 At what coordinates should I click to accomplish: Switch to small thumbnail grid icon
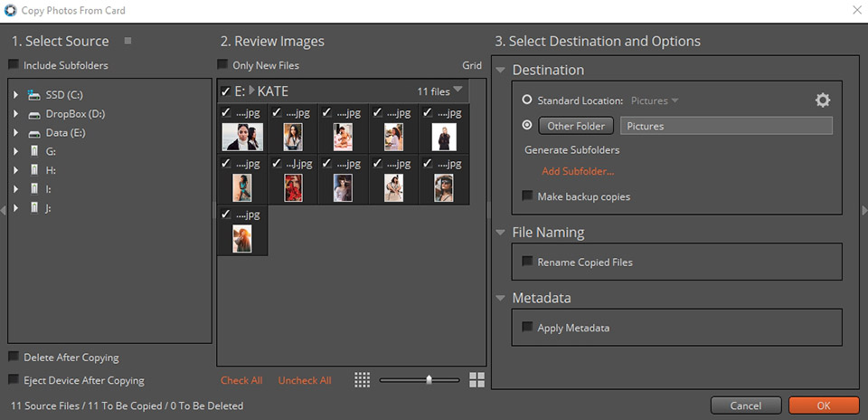pos(362,380)
